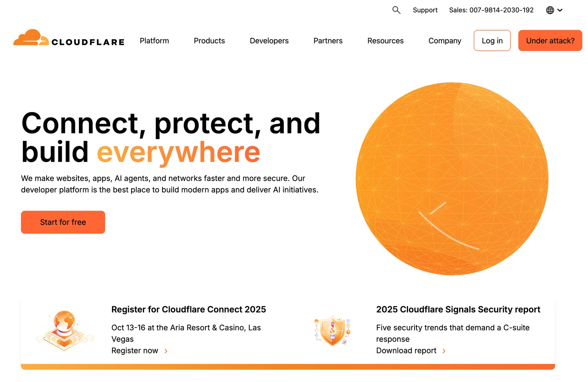Click the search magnifier icon
The image size is (588, 382).
[396, 10]
